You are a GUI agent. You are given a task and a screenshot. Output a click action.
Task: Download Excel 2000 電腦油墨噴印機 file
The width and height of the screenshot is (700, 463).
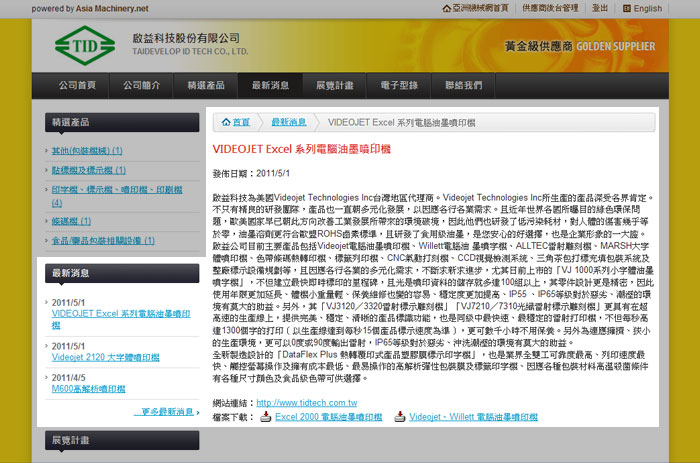329,417
